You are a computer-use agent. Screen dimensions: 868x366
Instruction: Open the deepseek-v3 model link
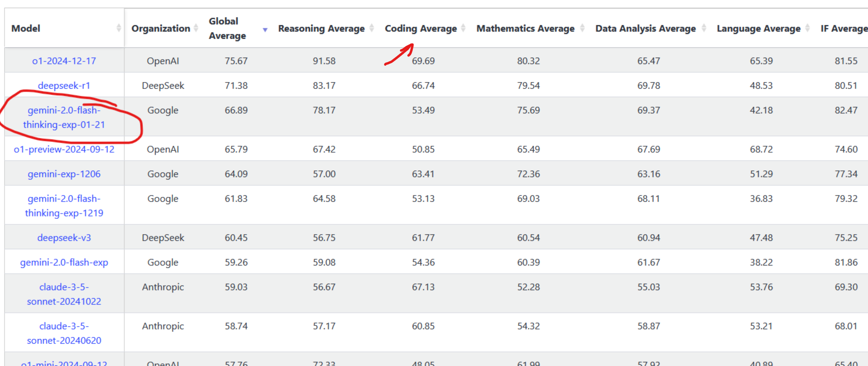click(64, 238)
